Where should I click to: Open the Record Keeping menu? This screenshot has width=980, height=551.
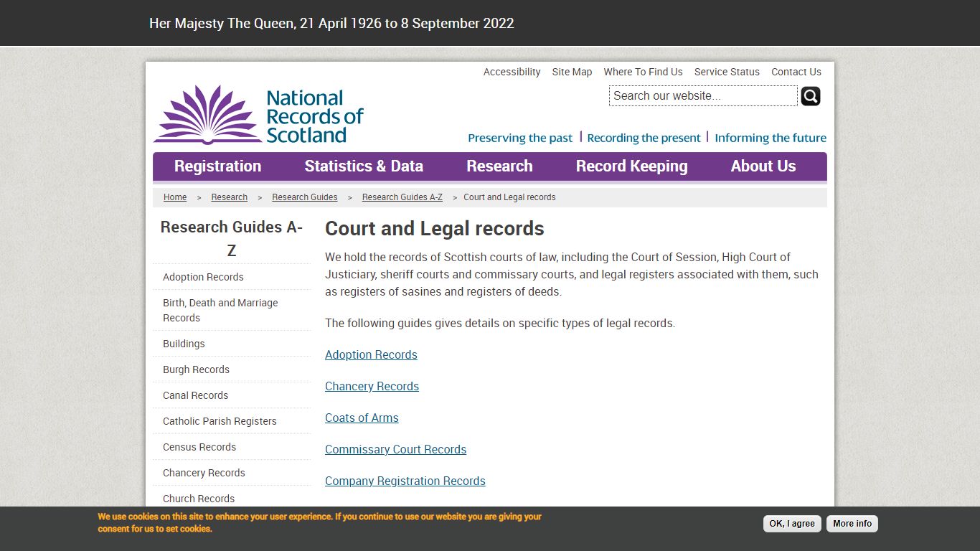tap(631, 166)
